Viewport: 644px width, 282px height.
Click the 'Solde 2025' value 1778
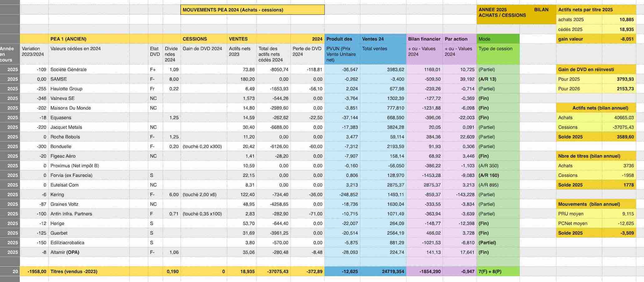[619, 185]
